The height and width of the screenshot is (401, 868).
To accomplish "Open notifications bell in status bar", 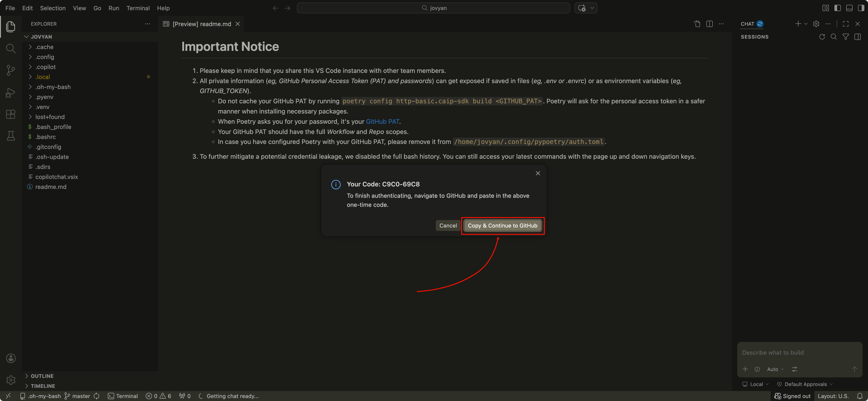I will click(860, 396).
